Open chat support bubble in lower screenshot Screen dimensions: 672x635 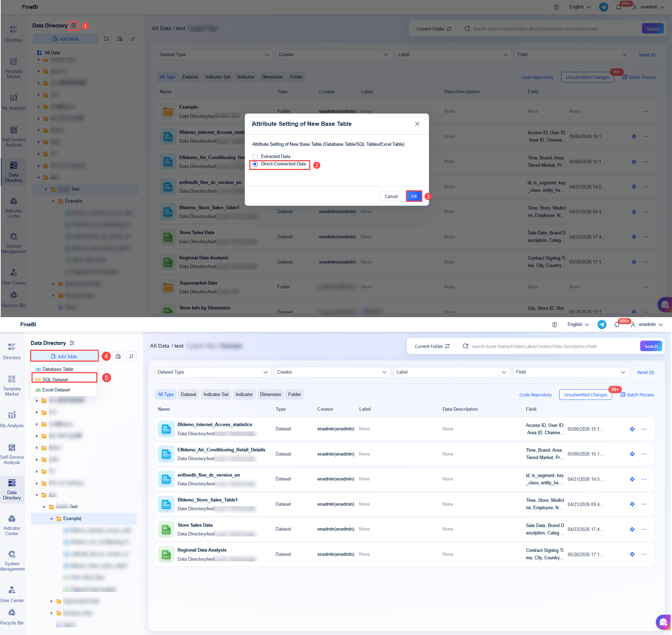pyautogui.click(x=663, y=622)
